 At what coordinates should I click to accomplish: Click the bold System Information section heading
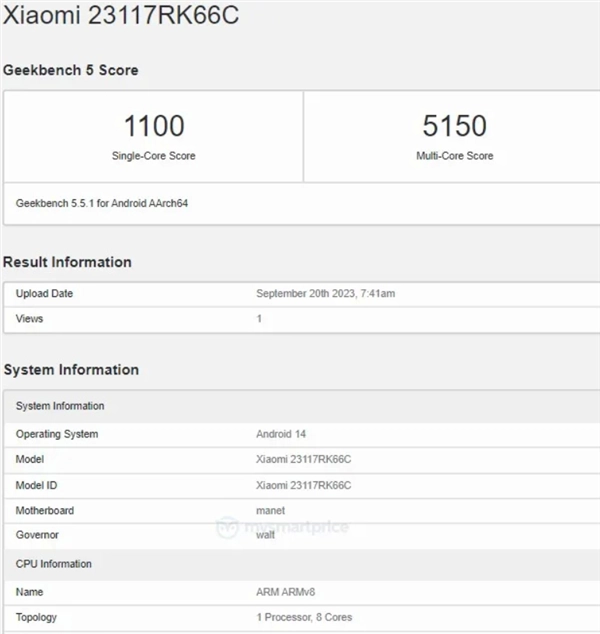[x=71, y=370]
